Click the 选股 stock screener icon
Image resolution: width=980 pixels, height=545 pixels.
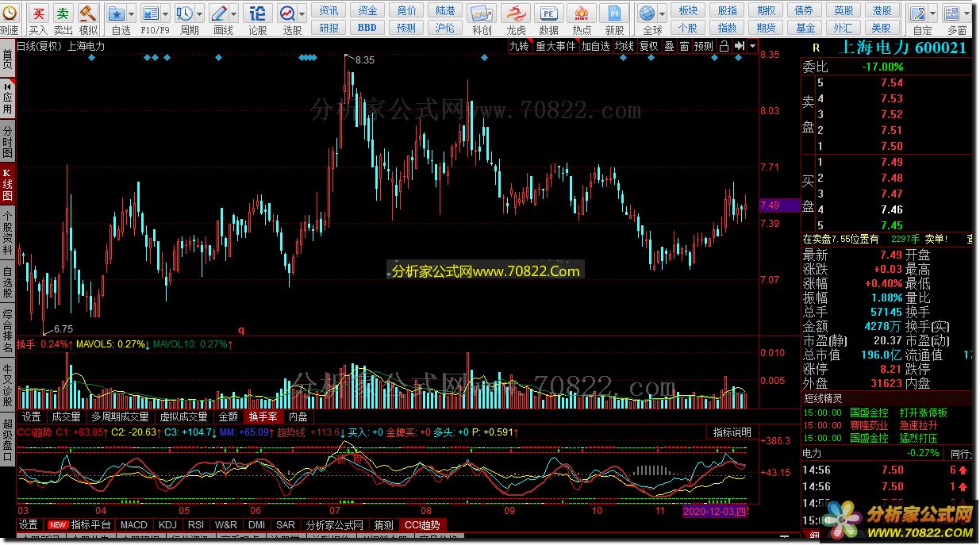[287, 13]
